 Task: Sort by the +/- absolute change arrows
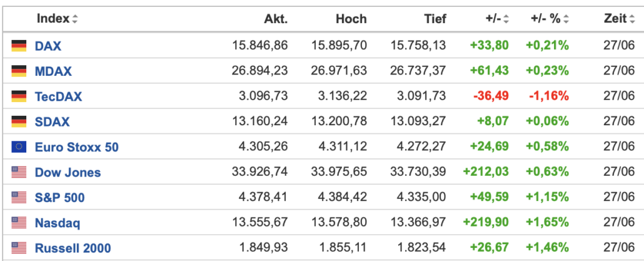tap(506, 19)
